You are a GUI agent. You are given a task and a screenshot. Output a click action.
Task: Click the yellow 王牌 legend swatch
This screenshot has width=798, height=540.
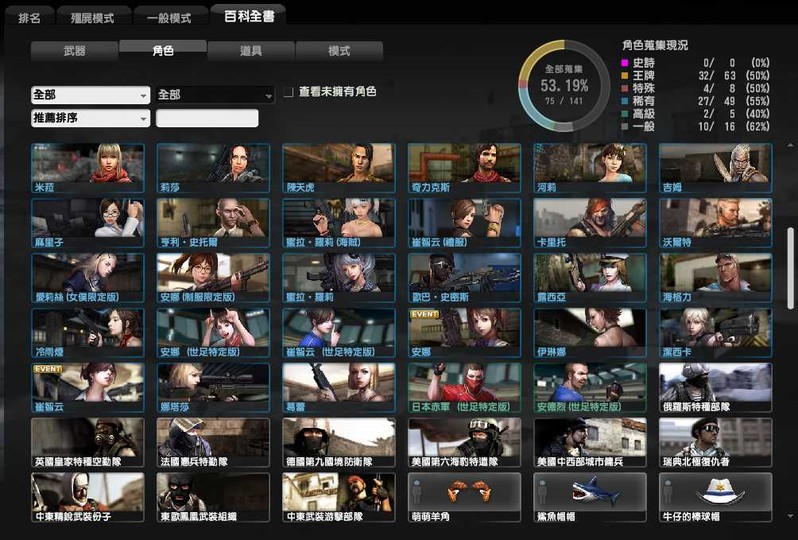pos(625,76)
